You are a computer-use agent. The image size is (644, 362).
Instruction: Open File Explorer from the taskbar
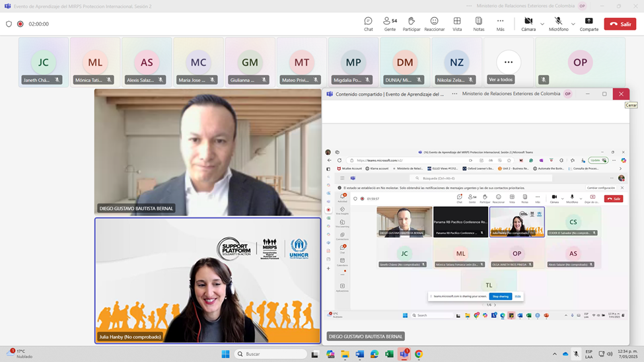click(x=345, y=354)
